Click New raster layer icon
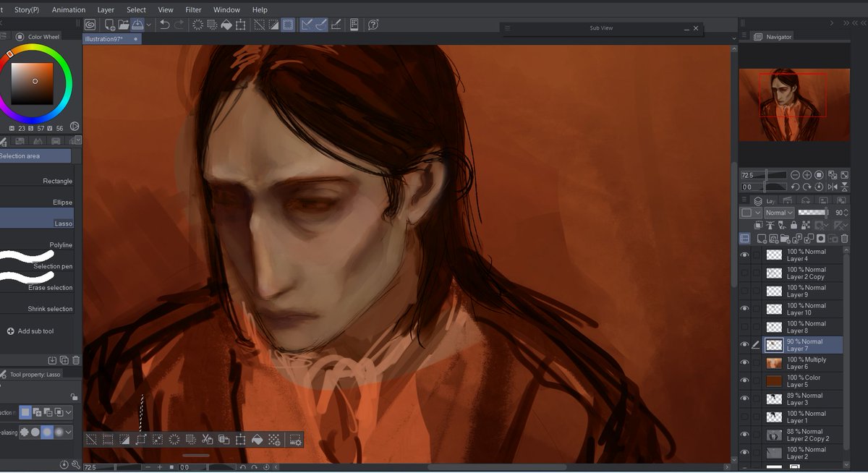The height and width of the screenshot is (473, 868). click(x=762, y=239)
